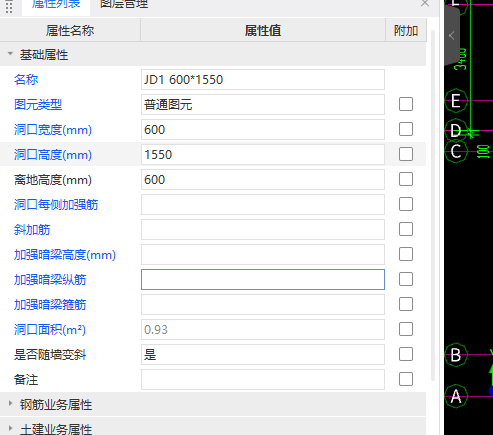Click the 加强暗梁高度(mm) property label
This screenshot has height=435, width=493.
click(65, 255)
